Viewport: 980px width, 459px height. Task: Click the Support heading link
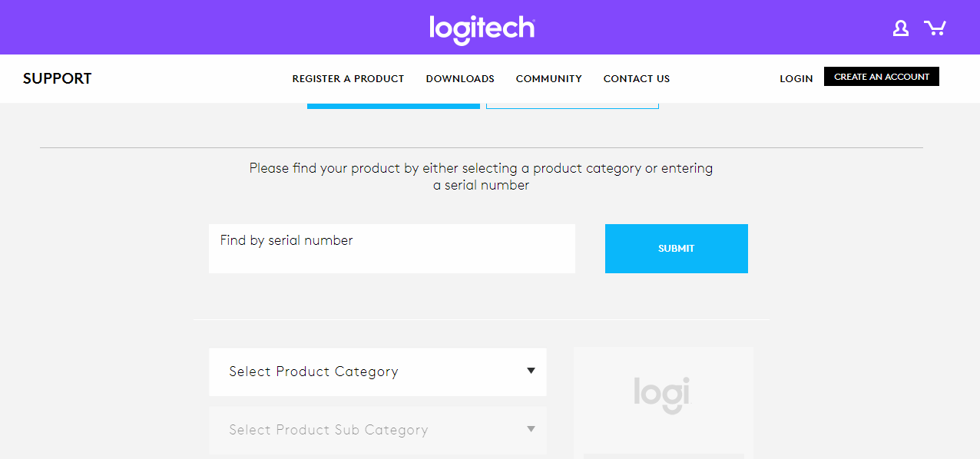pyautogui.click(x=57, y=78)
